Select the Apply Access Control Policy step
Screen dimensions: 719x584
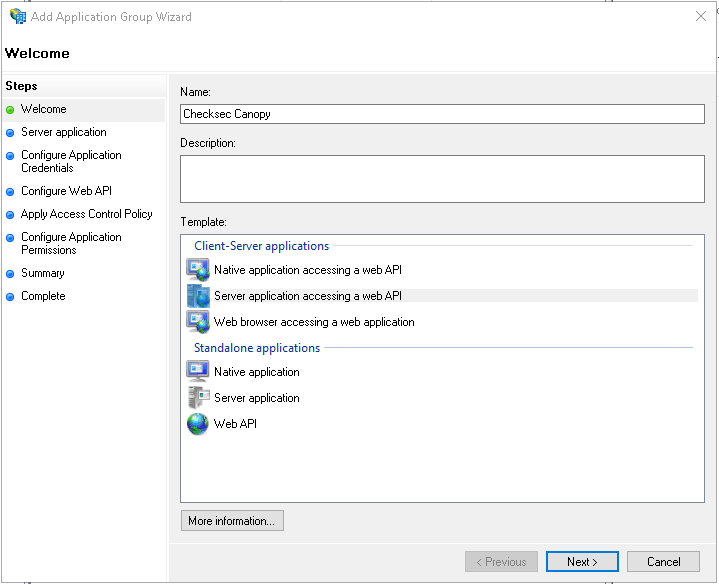87,214
